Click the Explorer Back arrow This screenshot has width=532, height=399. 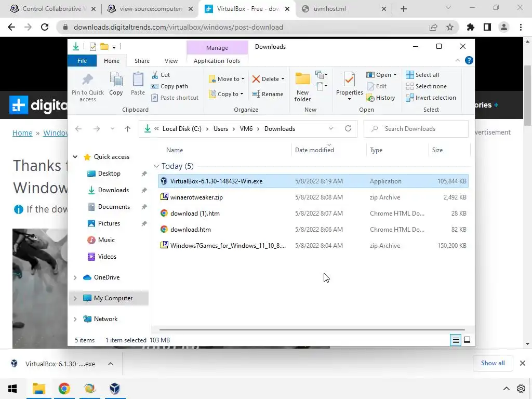pyautogui.click(x=78, y=129)
